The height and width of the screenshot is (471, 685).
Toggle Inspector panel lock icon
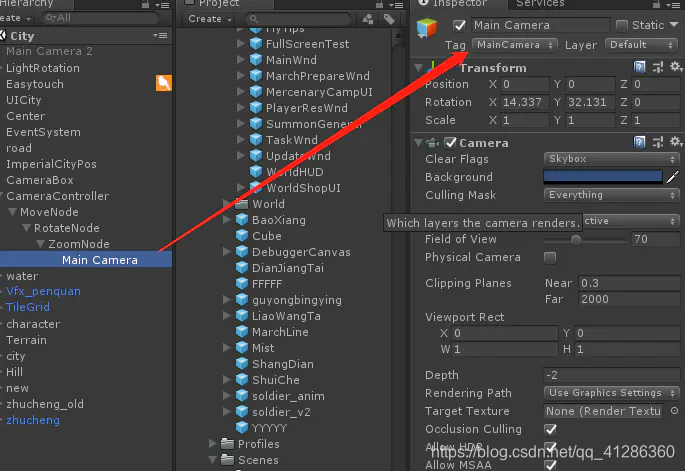tap(656, 4)
